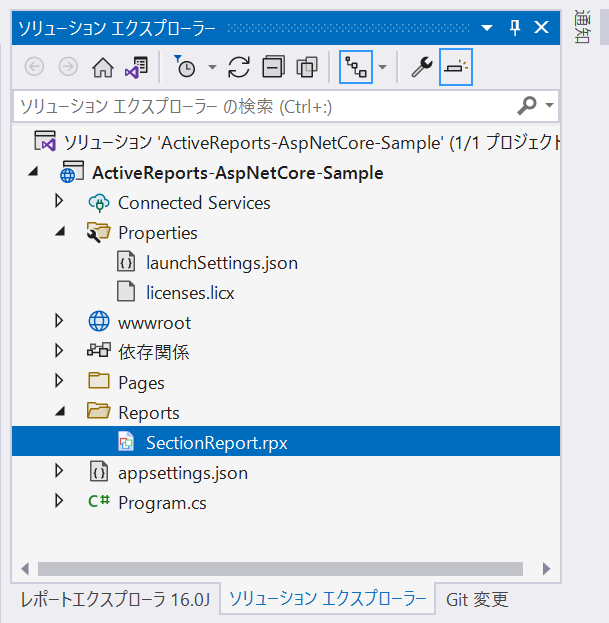
Task: Click the launchSettings.json braces icon
Action: (x=126, y=263)
